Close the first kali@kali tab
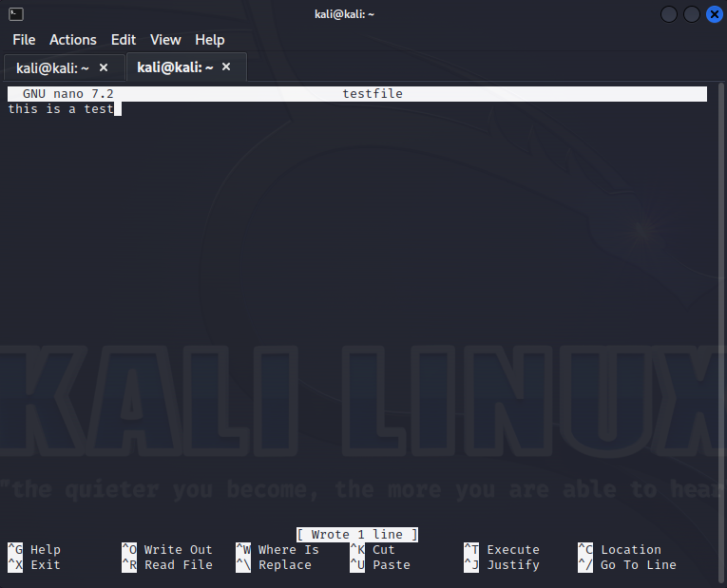This screenshot has height=588, width=727. click(x=104, y=68)
